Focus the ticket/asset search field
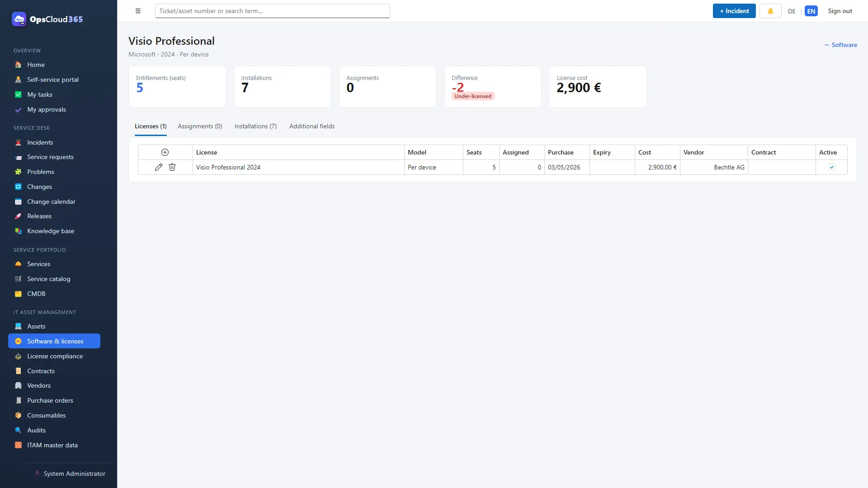The height and width of the screenshot is (488, 868). click(x=273, y=11)
